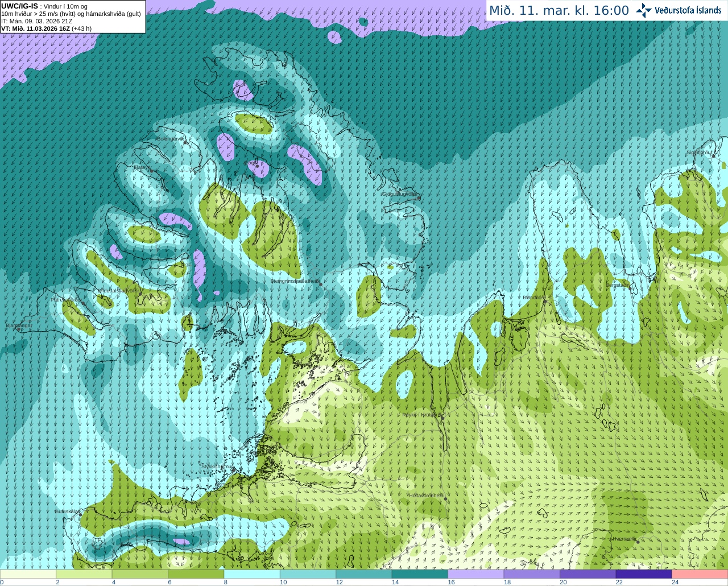728x586 pixels.
Task: Click the Blönduós station label
Action: [x=533, y=298]
